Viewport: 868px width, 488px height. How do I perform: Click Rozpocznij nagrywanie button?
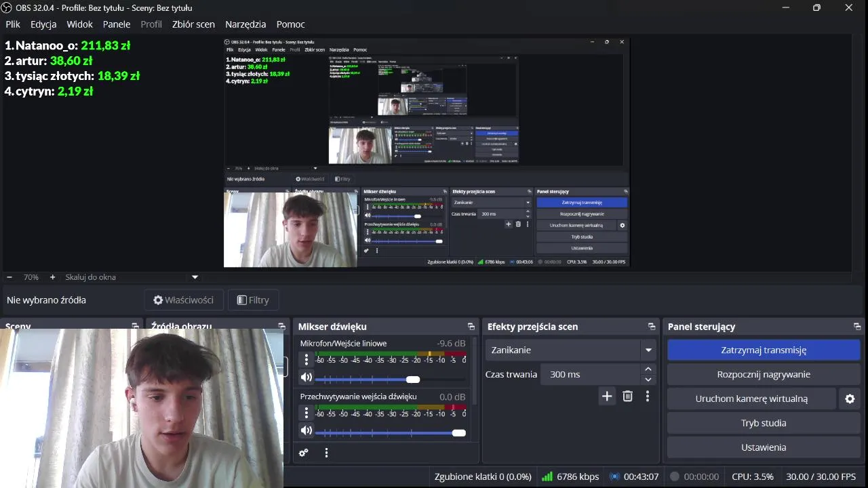click(764, 375)
